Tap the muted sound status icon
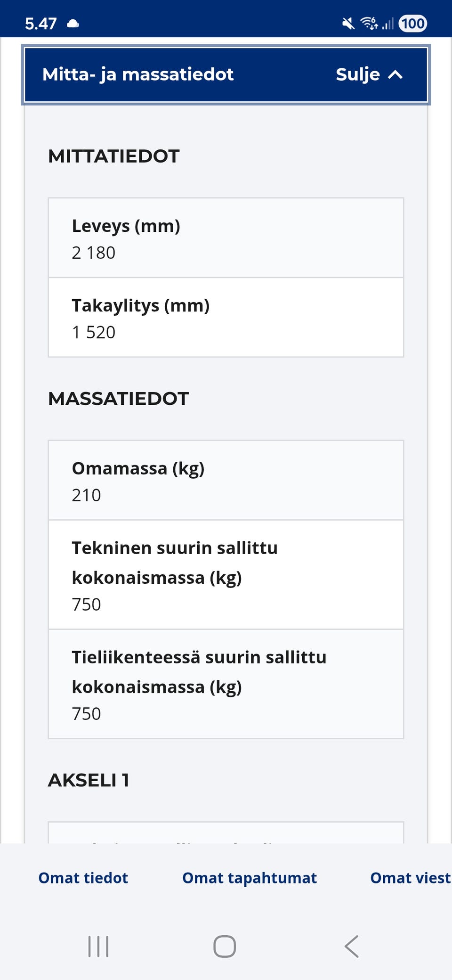 point(348,23)
